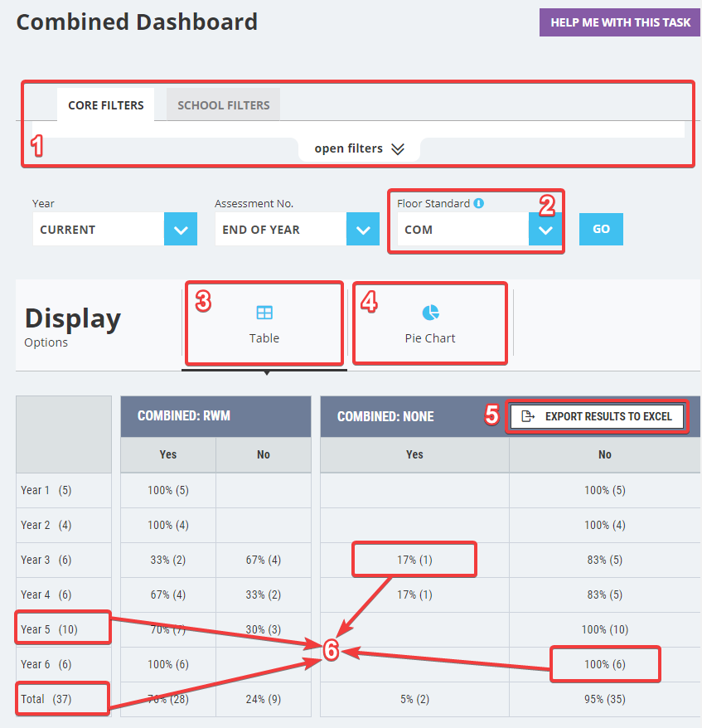This screenshot has height=728, width=702.
Task: Click the CURRENT year field
Action: pos(99,229)
